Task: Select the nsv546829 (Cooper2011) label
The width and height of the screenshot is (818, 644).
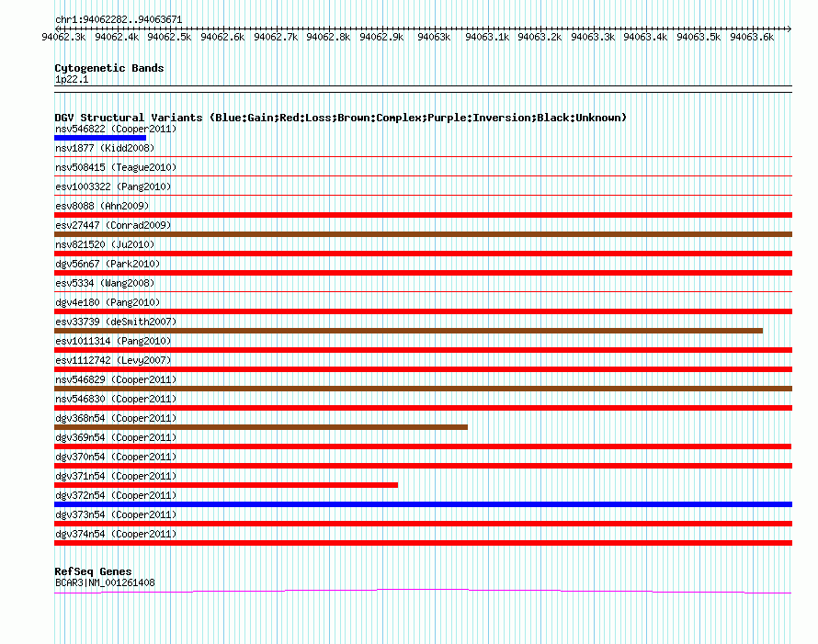Action: pyautogui.click(x=116, y=379)
